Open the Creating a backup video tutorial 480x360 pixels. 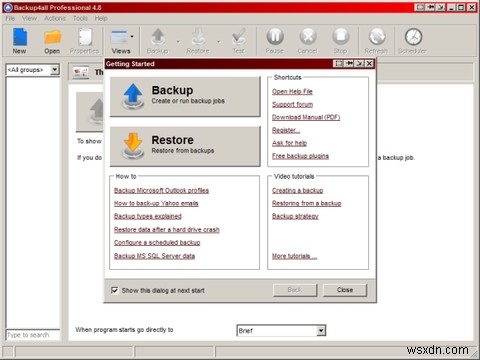pyautogui.click(x=298, y=190)
